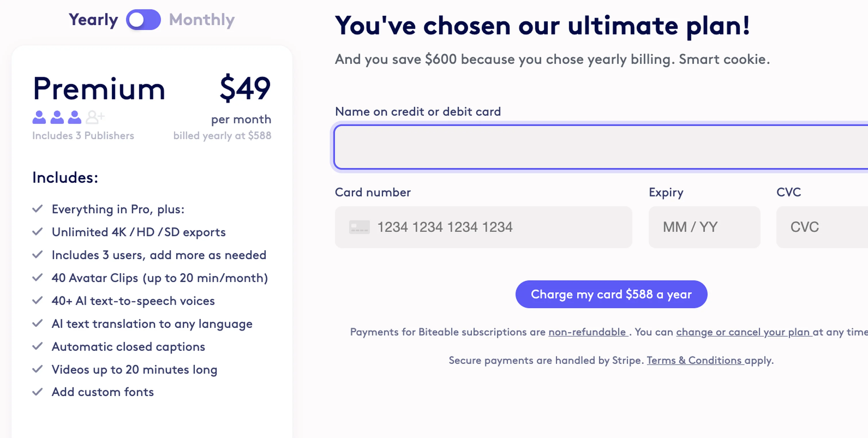Click the checkmark beside Automatic closed captions
Screen dimensions: 868x438
(38, 346)
